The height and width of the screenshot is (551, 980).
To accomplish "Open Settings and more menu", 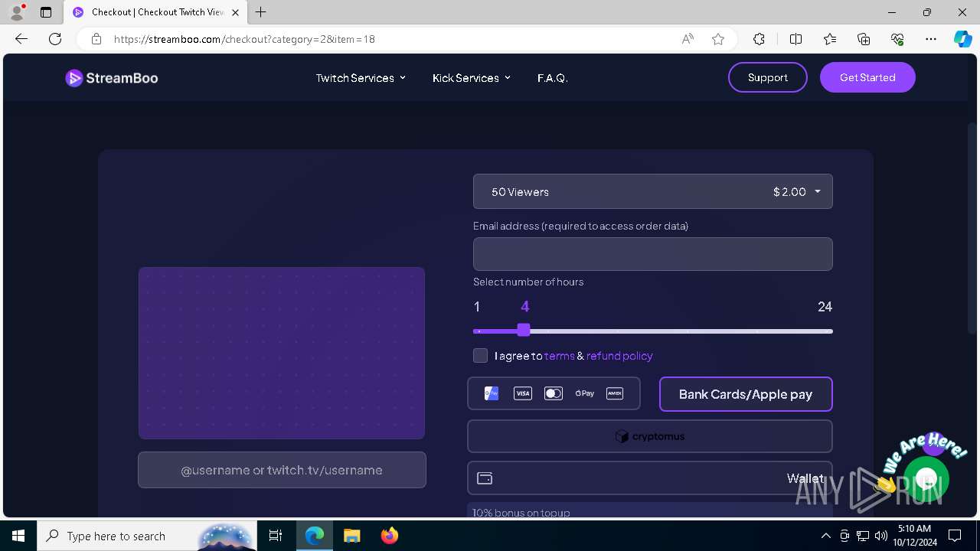I will (931, 39).
